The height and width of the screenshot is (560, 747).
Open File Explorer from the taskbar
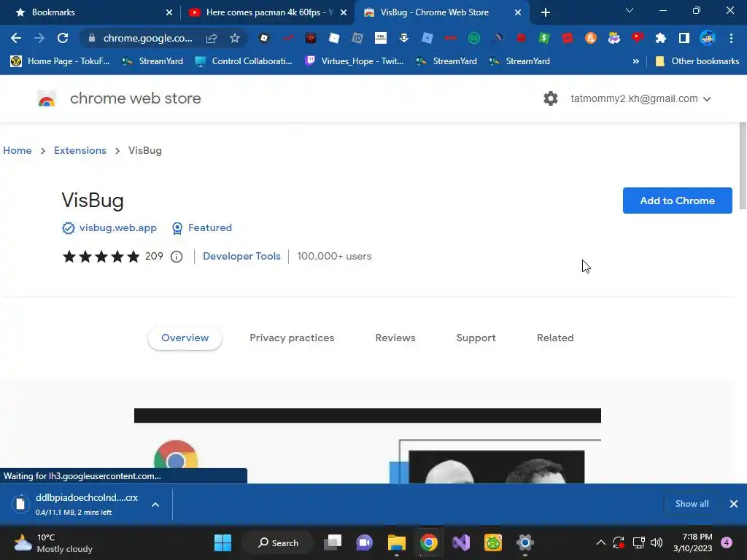pyautogui.click(x=396, y=542)
